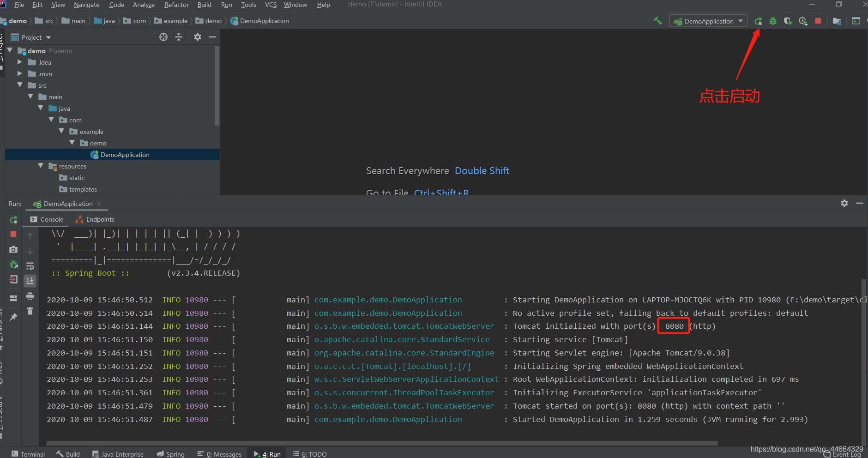868x458 pixels.
Task: Open the DemoApplication run configuration dropdown
Action: coord(708,21)
